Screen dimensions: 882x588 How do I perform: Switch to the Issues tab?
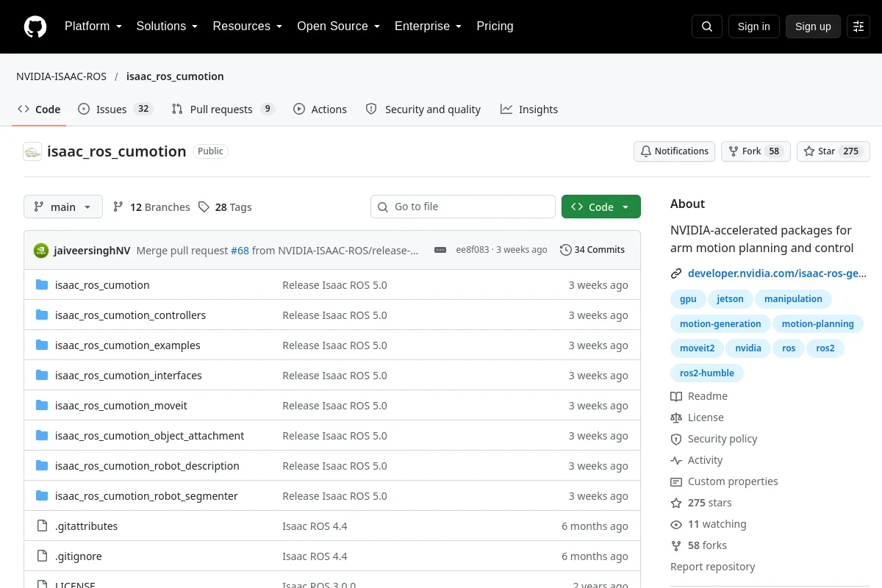(115, 110)
